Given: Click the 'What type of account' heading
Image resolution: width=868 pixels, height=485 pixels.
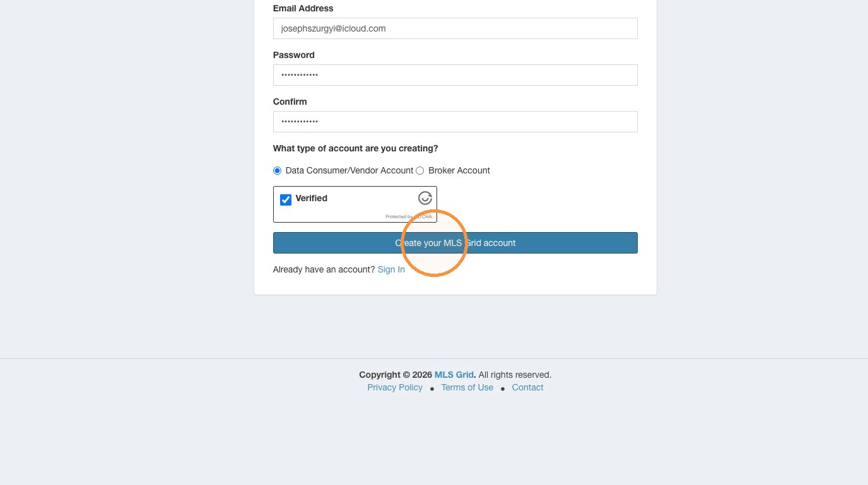Looking at the screenshot, I should coord(356,148).
